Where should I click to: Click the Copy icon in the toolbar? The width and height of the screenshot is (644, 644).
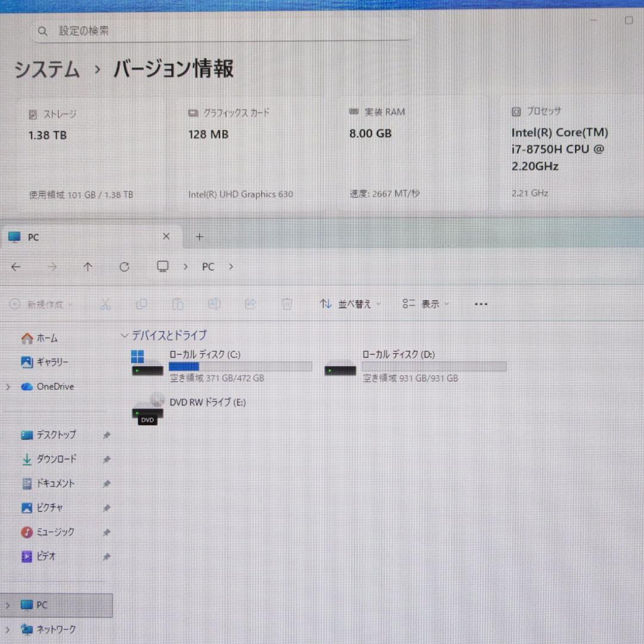[x=141, y=304]
